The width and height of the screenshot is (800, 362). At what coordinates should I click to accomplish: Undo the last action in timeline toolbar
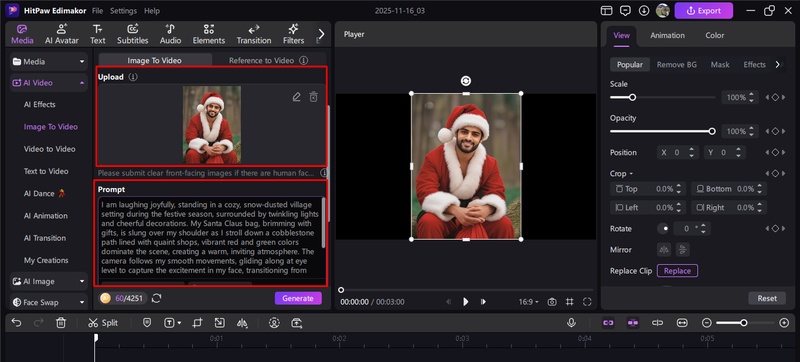[16, 323]
